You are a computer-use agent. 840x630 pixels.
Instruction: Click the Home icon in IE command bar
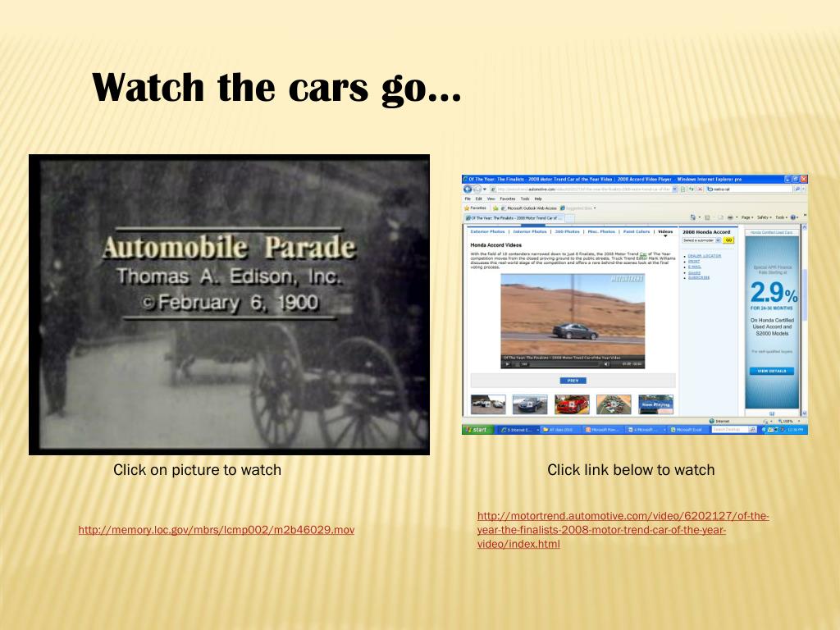click(x=693, y=217)
